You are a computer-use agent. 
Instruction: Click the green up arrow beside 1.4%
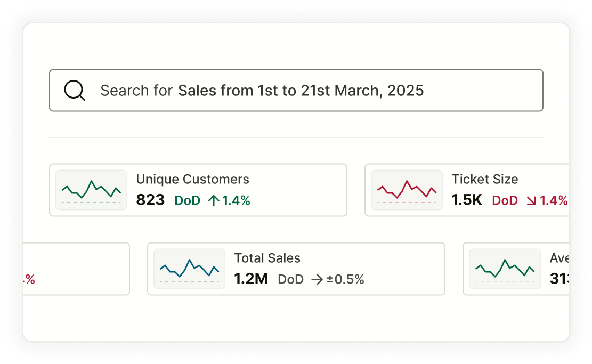click(x=214, y=201)
